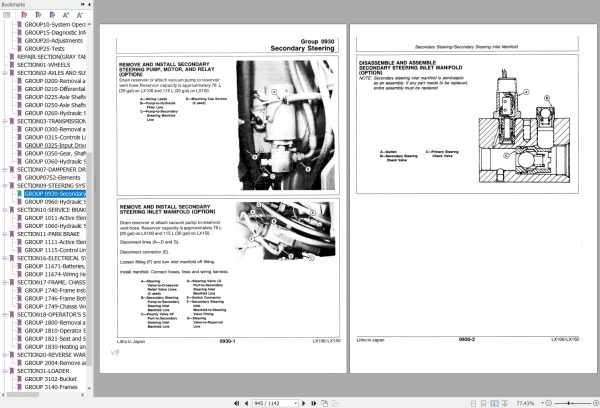Click the third flag-shaped bookmark toolbar icon

(52, 15)
